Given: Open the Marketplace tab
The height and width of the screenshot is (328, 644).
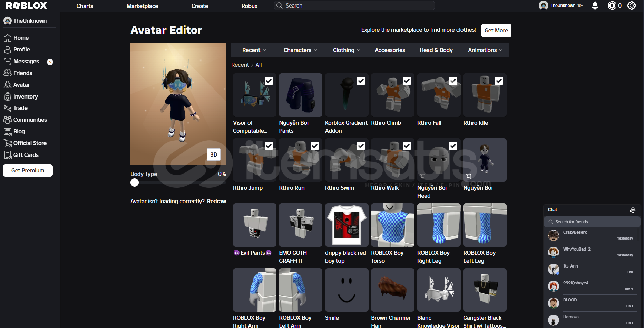Looking at the screenshot, I should [142, 6].
